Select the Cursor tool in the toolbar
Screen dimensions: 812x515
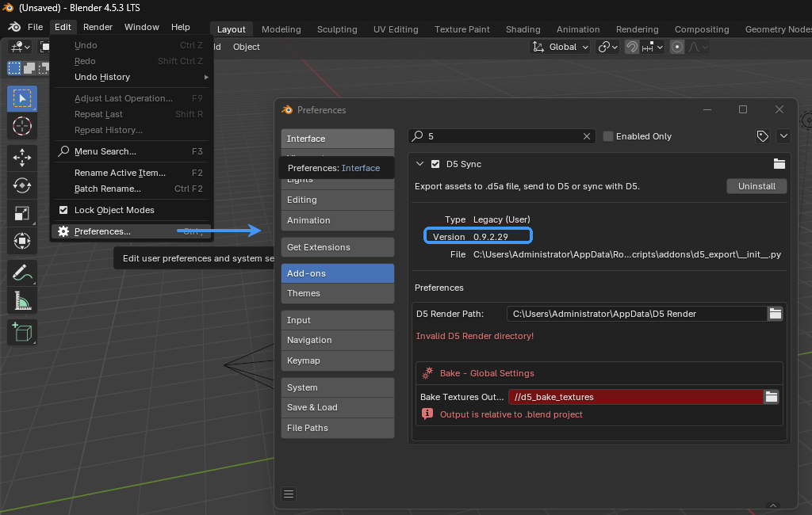pos(21,125)
